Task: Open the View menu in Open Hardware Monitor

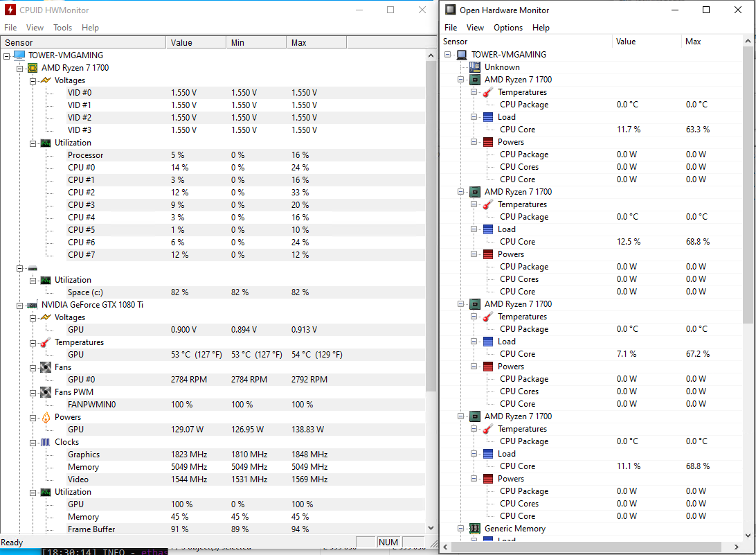Action: pyautogui.click(x=475, y=28)
